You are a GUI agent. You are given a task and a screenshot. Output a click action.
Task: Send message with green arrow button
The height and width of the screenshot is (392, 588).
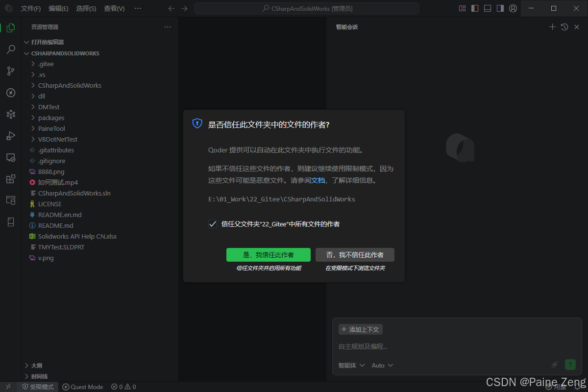(570, 365)
